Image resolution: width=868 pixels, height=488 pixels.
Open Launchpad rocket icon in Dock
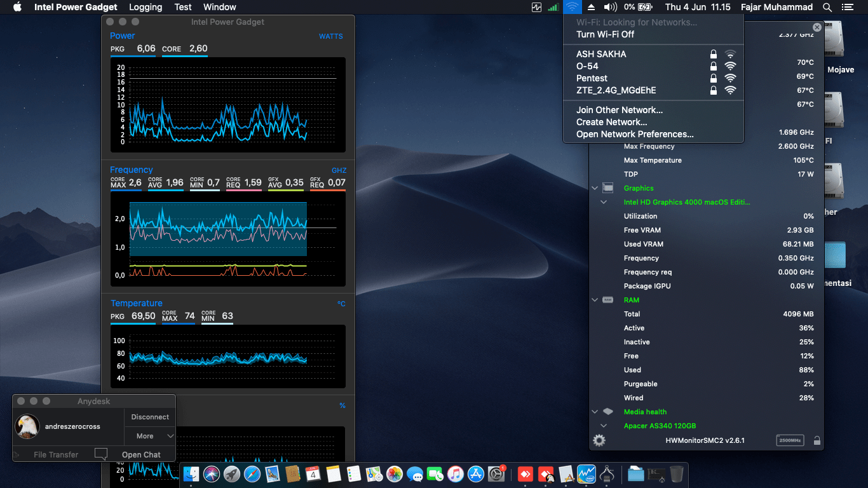[x=232, y=474]
